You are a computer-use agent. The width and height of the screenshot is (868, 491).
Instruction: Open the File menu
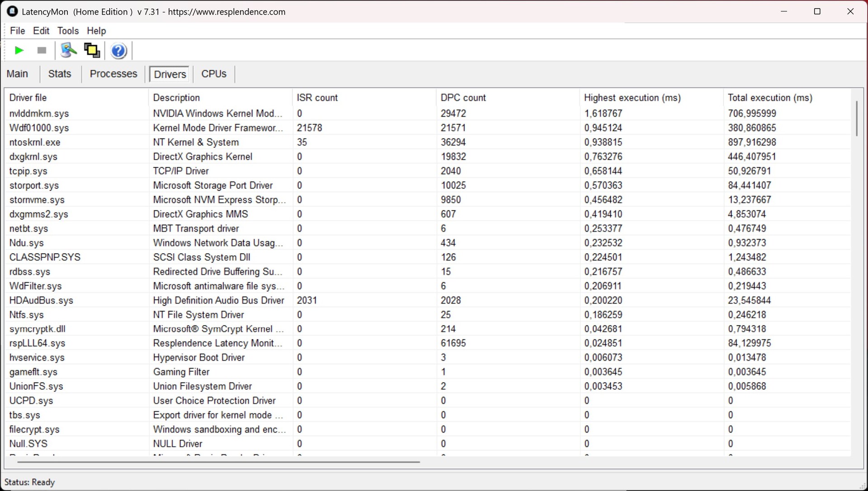point(17,31)
